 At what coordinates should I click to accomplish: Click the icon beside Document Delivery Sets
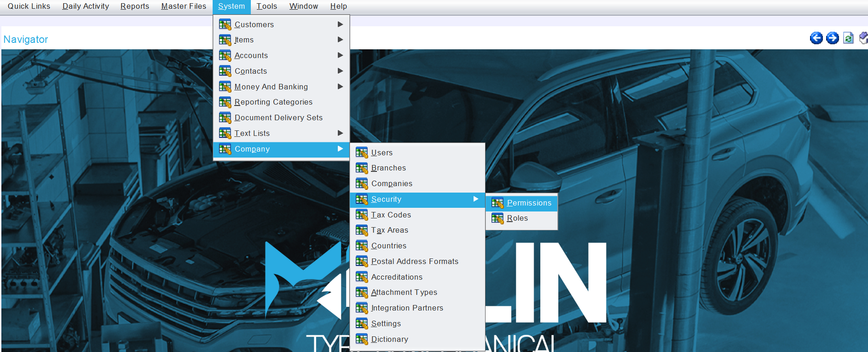(x=225, y=118)
